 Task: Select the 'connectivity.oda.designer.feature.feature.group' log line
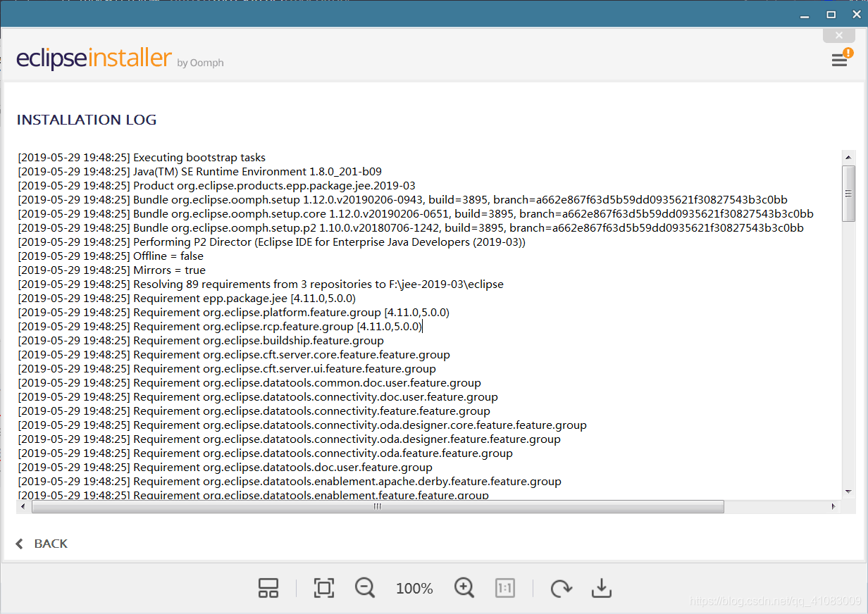(290, 439)
